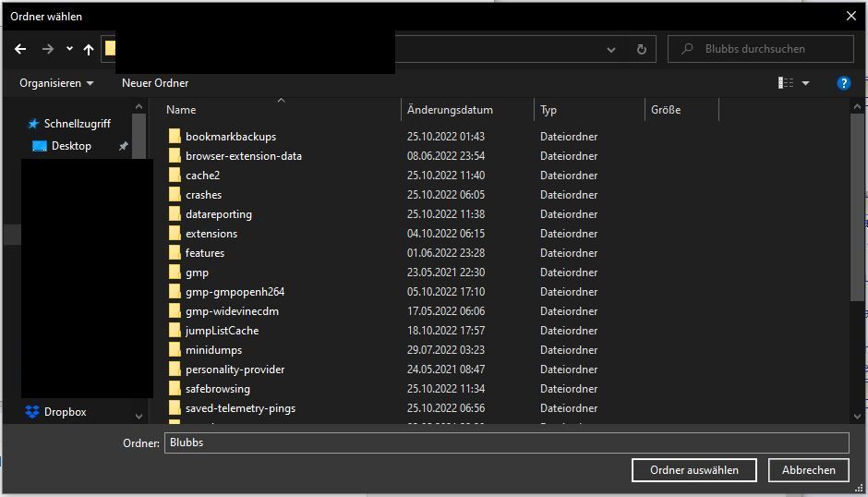The image size is (868, 497).
Task: Select the crashes folder icon
Action: [x=175, y=195]
